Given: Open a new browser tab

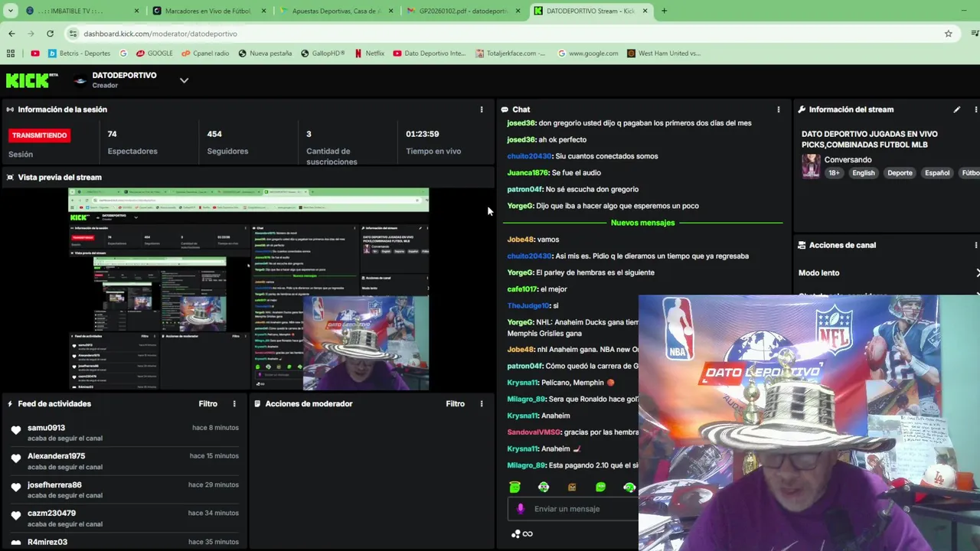Looking at the screenshot, I should 664,11.
